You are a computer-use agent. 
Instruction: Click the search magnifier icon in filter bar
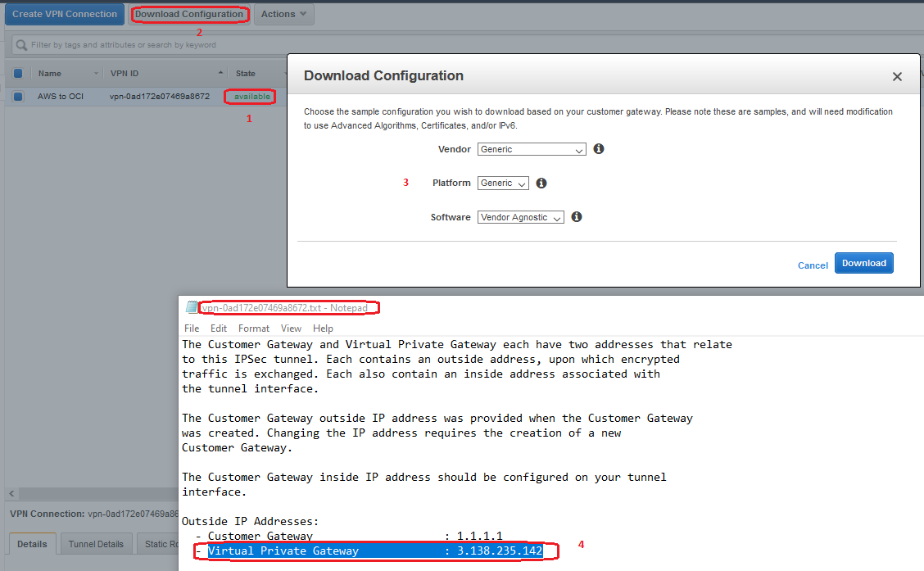tap(22, 45)
